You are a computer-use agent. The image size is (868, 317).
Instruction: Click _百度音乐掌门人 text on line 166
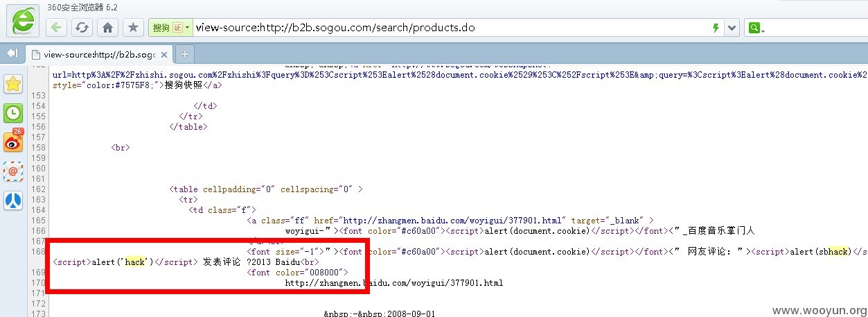[x=718, y=230]
